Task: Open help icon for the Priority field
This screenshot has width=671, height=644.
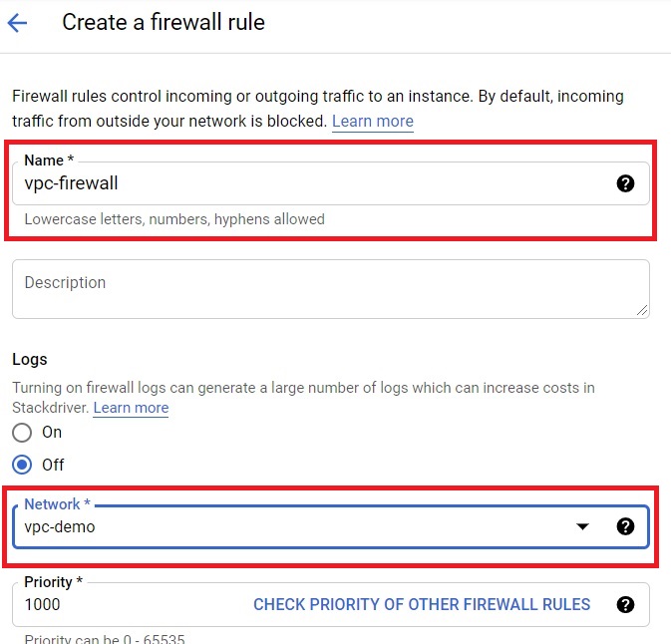Action: pyautogui.click(x=625, y=605)
